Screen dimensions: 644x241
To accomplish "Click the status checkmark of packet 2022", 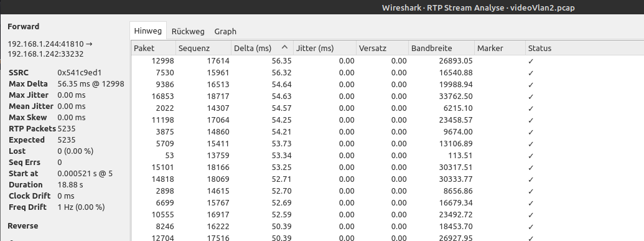I will tap(531, 108).
